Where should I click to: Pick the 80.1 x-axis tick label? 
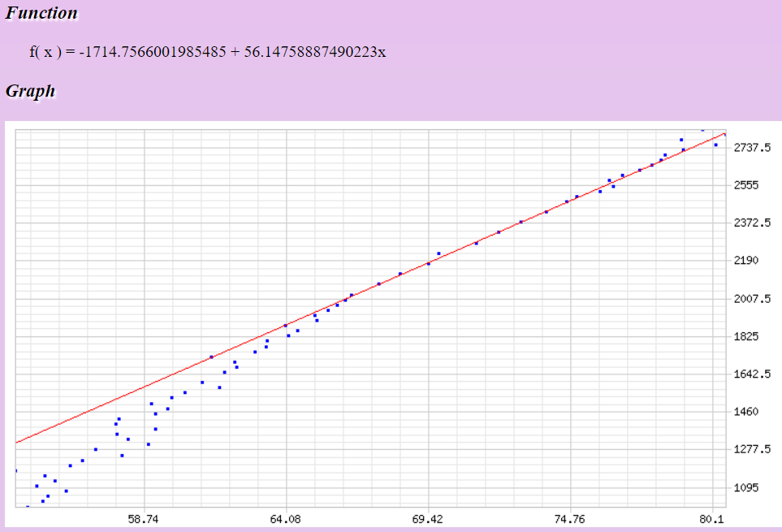click(711, 517)
